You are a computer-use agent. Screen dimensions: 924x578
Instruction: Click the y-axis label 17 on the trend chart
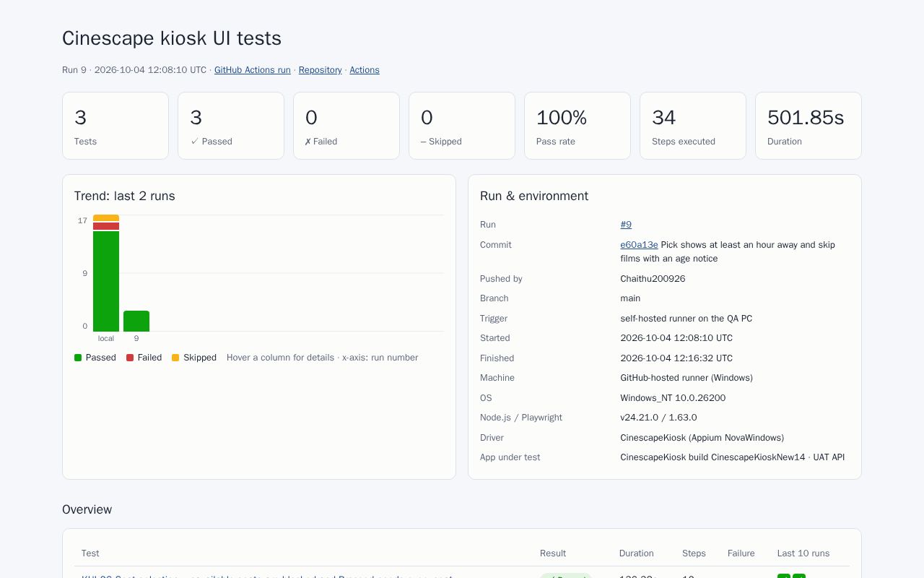(x=82, y=220)
